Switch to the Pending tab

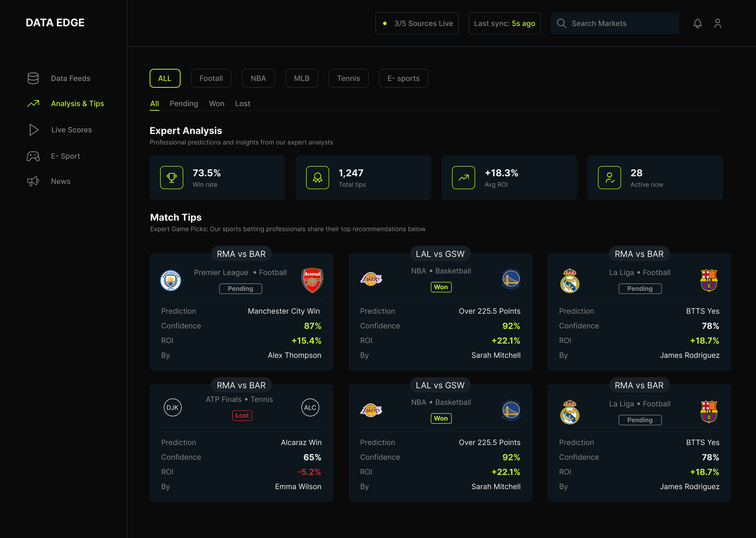pyautogui.click(x=184, y=104)
